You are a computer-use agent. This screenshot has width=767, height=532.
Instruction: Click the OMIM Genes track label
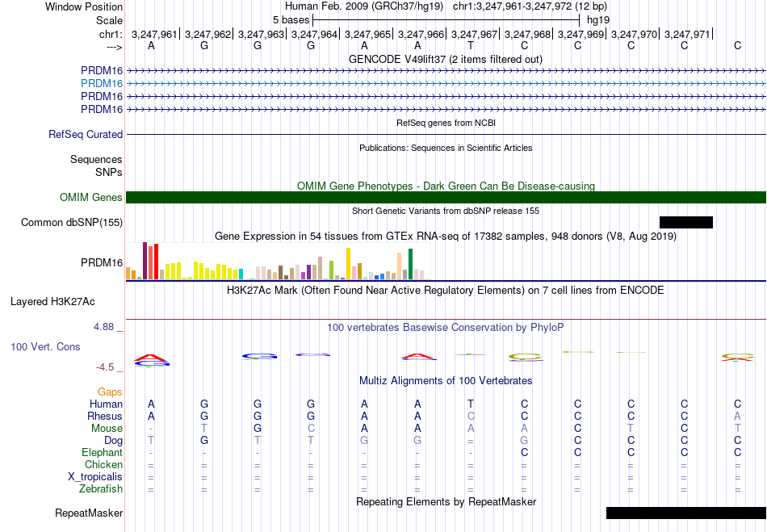pos(91,198)
